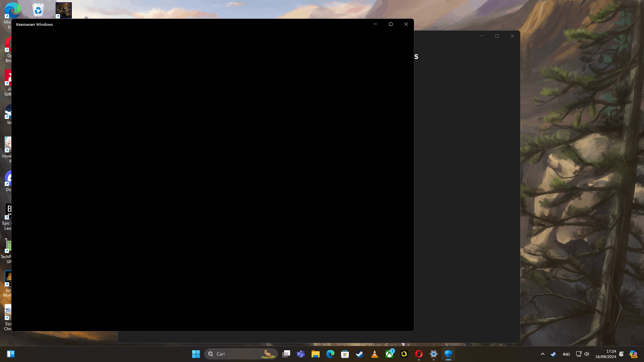644x362 pixels.
Task: Launch Opera browser from the taskbar
Action: (x=419, y=354)
